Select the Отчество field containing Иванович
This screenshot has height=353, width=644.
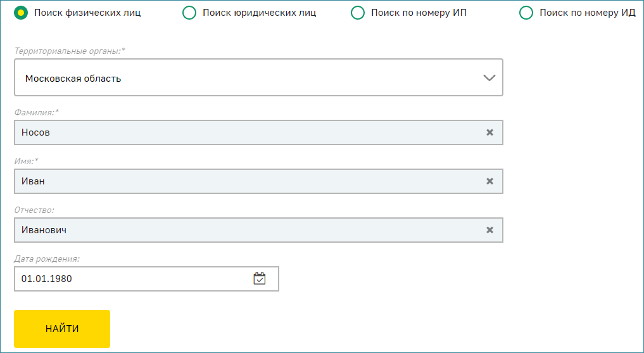click(x=258, y=230)
